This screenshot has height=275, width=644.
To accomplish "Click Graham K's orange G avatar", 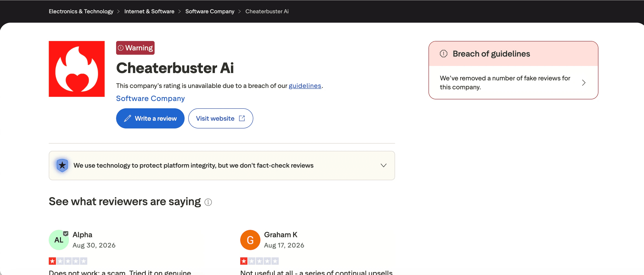I will point(250,240).
